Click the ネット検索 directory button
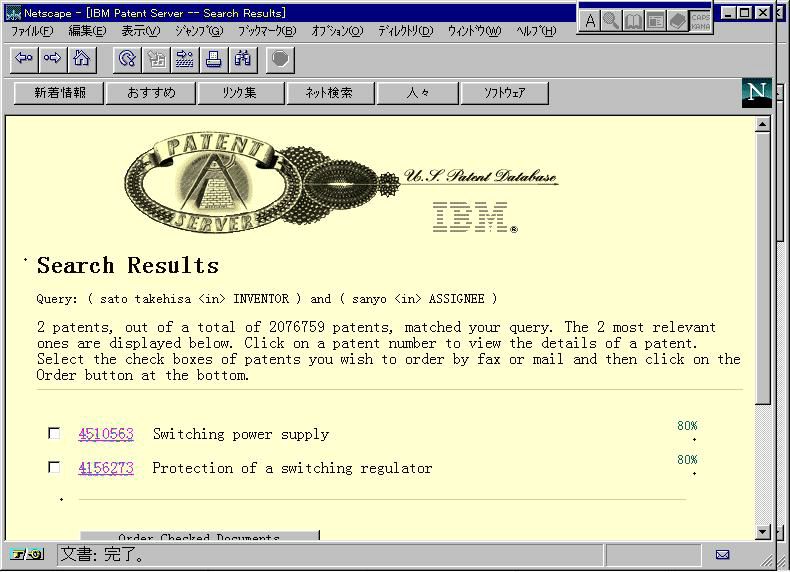The image size is (790, 572). (328, 93)
